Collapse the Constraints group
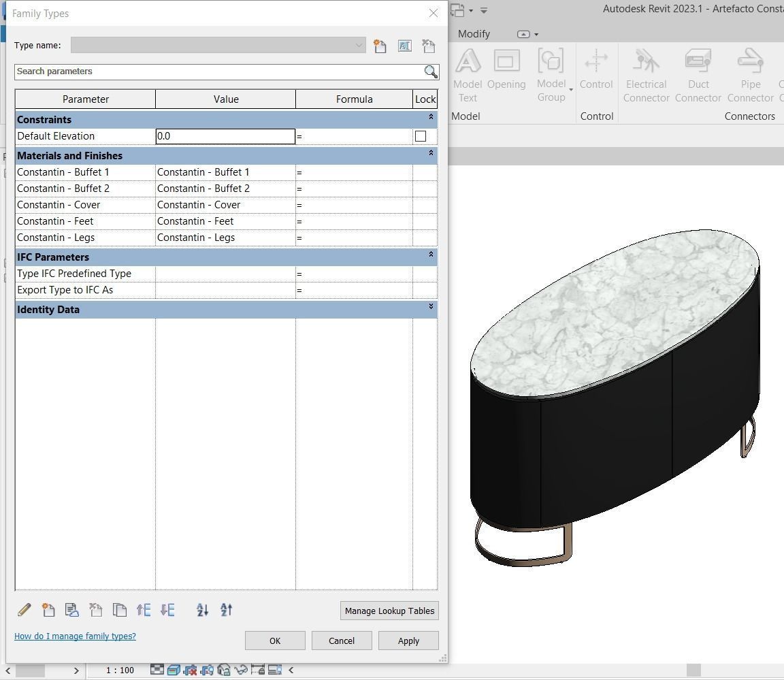 pyautogui.click(x=431, y=117)
